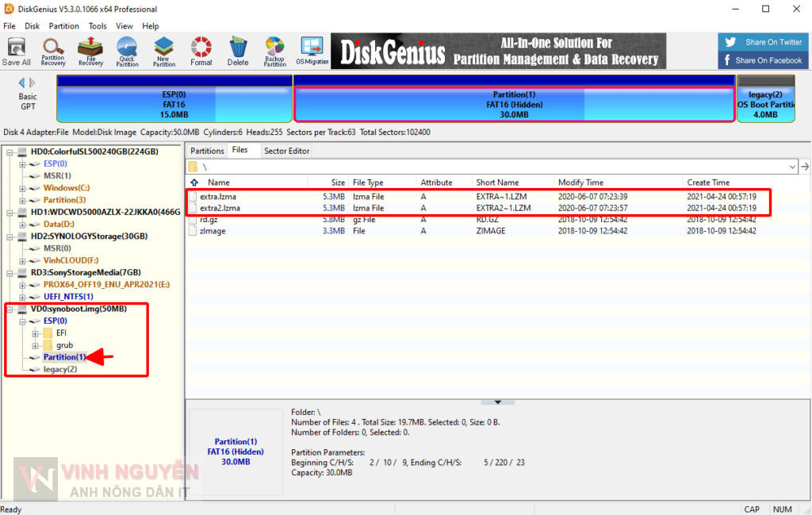
Task: Click the Save All toolbar icon
Action: tap(17, 51)
